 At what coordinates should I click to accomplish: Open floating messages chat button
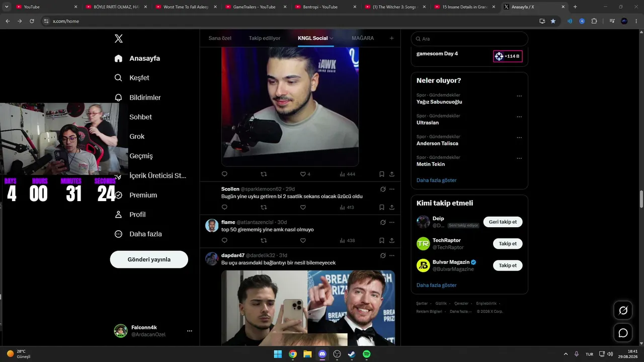(623, 333)
